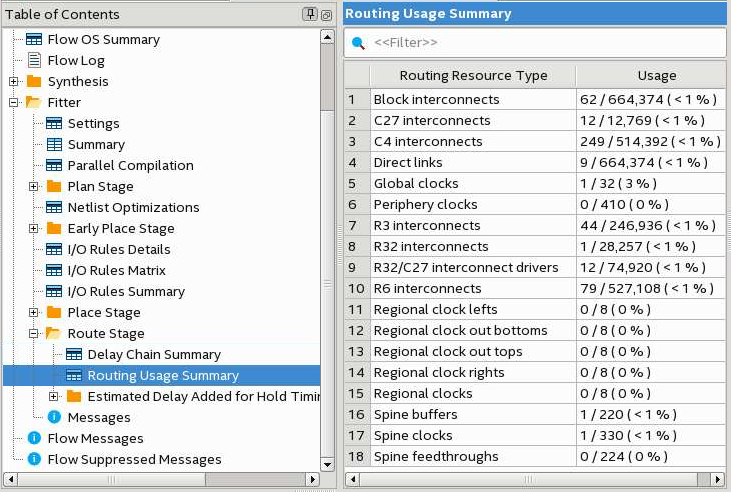Expand the Plan Stage node
Image resolution: width=731 pixels, height=492 pixels.
pyautogui.click(x=34, y=186)
